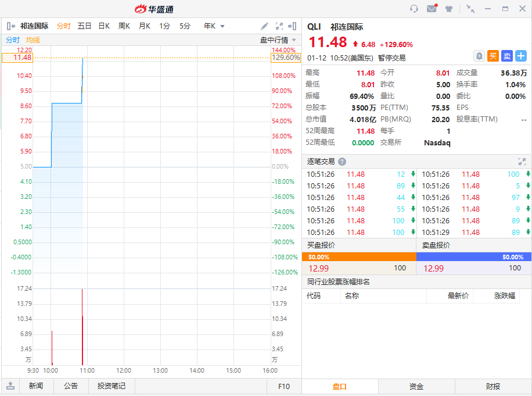Click the upload icon at bottom left
The width and height of the screenshot is (532, 396).
[x=10, y=386]
